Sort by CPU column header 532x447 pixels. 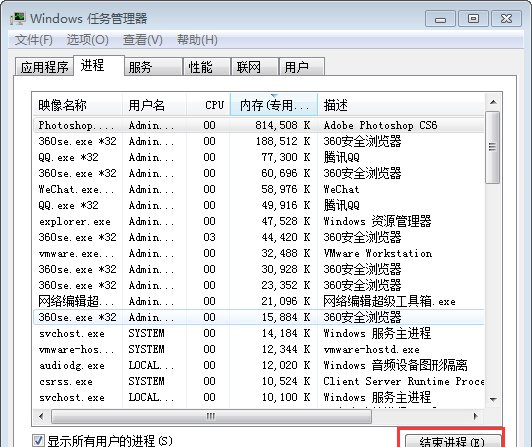208,105
